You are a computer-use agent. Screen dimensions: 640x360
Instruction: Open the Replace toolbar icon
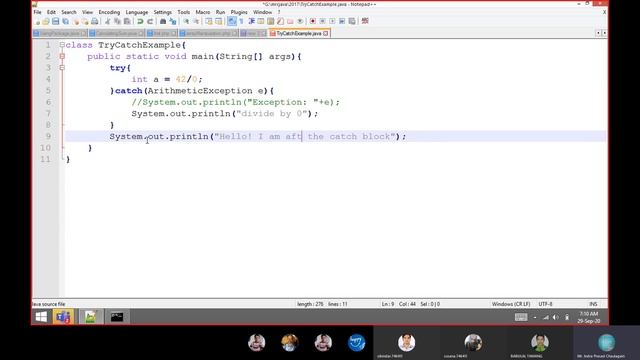(173, 21)
